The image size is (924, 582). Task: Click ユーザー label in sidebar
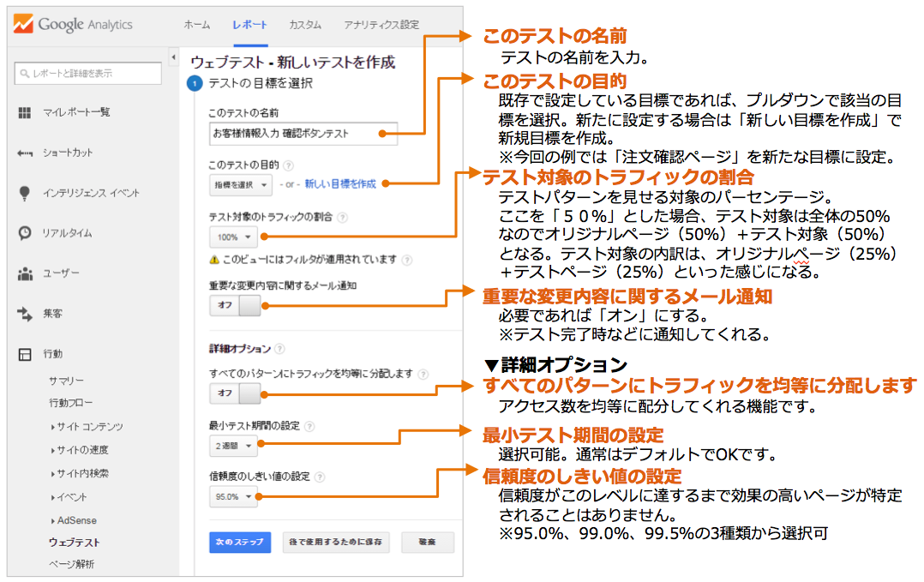[60, 274]
